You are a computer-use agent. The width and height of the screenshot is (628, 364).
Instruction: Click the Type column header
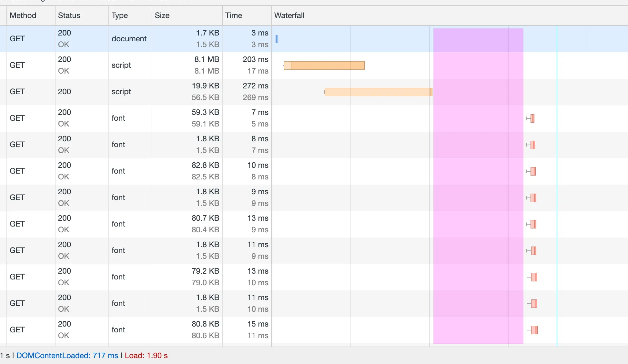click(x=120, y=15)
